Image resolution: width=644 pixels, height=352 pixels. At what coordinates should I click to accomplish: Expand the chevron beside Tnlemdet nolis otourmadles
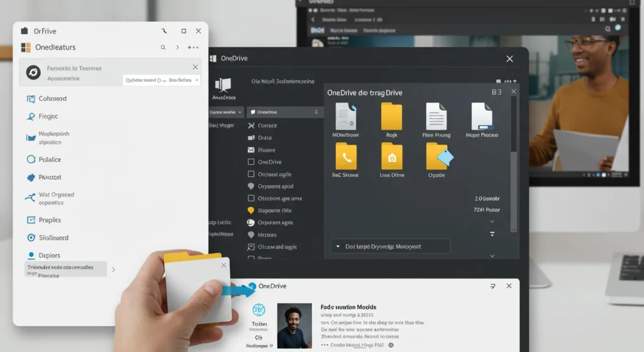pyautogui.click(x=113, y=270)
